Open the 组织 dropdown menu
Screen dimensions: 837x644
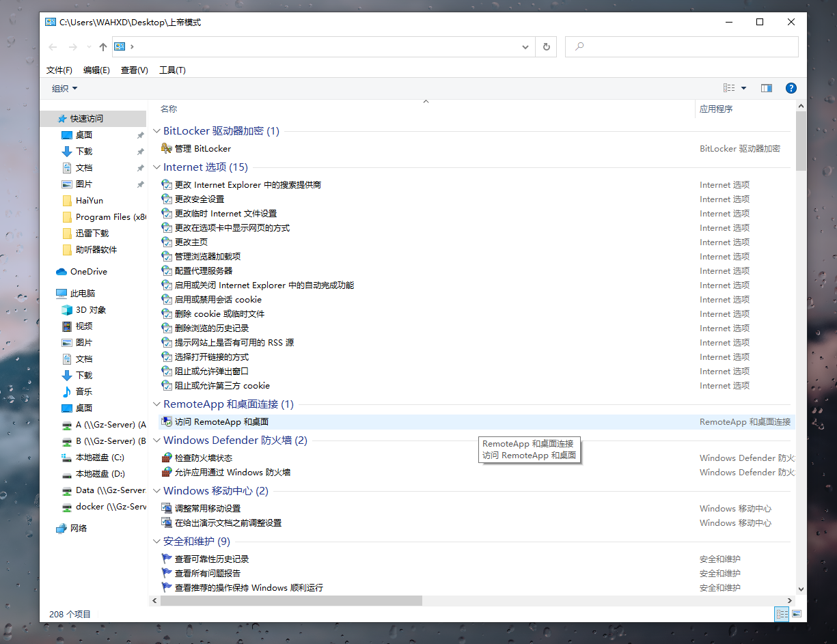coord(63,87)
